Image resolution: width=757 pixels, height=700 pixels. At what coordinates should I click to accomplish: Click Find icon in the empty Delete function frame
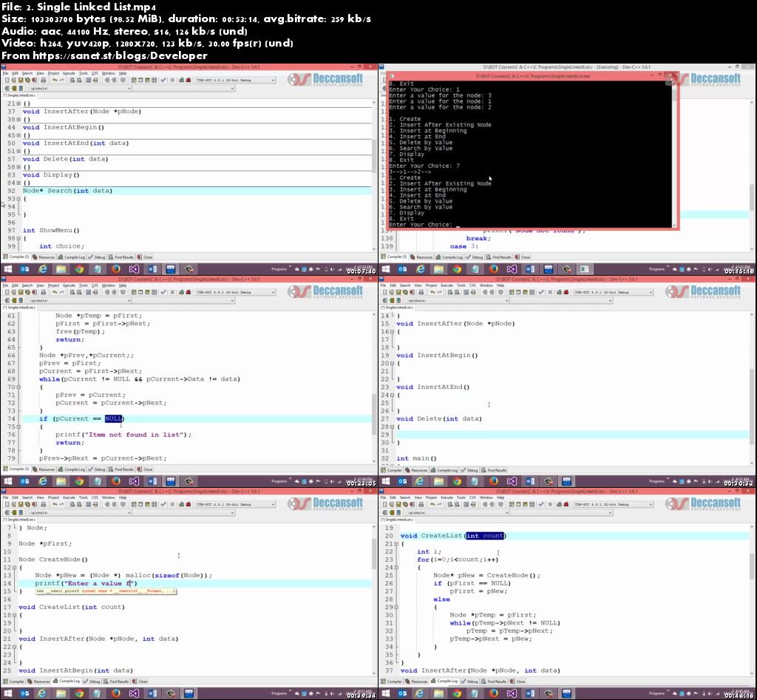click(x=449, y=292)
